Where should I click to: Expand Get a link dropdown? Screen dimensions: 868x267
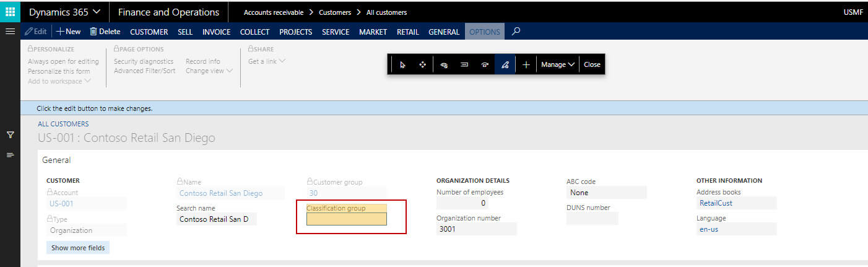point(267,61)
